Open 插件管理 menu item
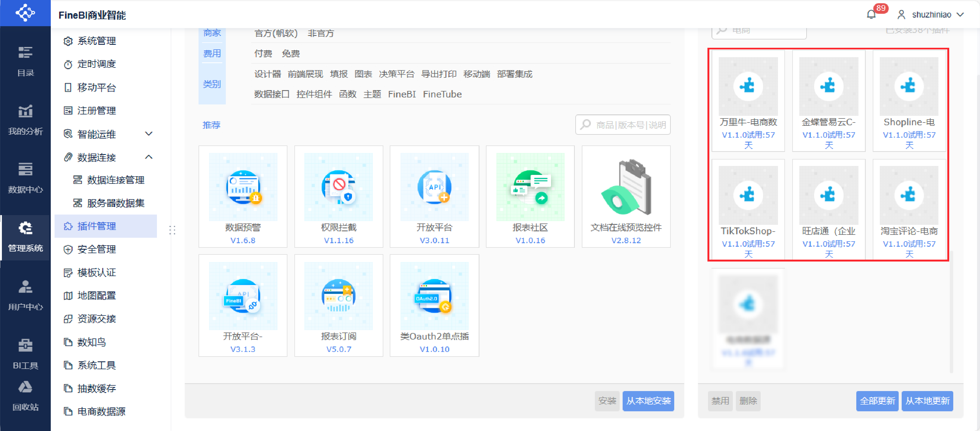Screen dimensions: 980x431 [x=97, y=226]
